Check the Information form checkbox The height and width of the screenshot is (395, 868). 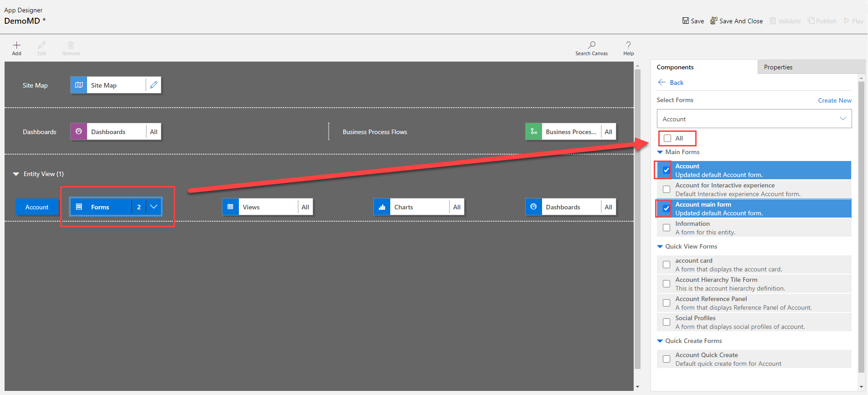pos(666,228)
